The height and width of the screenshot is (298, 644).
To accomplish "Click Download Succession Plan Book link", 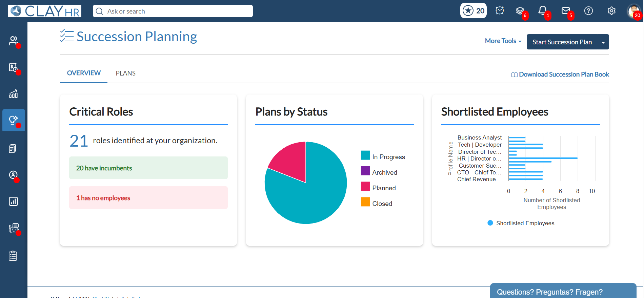I will (x=560, y=74).
